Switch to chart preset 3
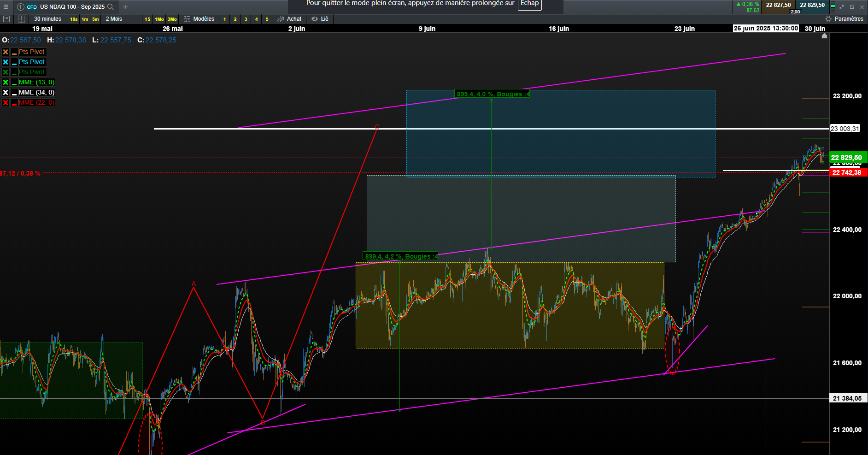Image resolution: width=868 pixels, height=455 pixels. [x=246, y=19]
